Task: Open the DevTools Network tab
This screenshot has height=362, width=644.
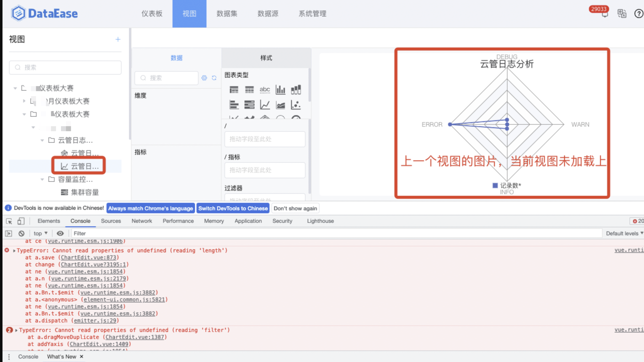Action: point(142,221)
